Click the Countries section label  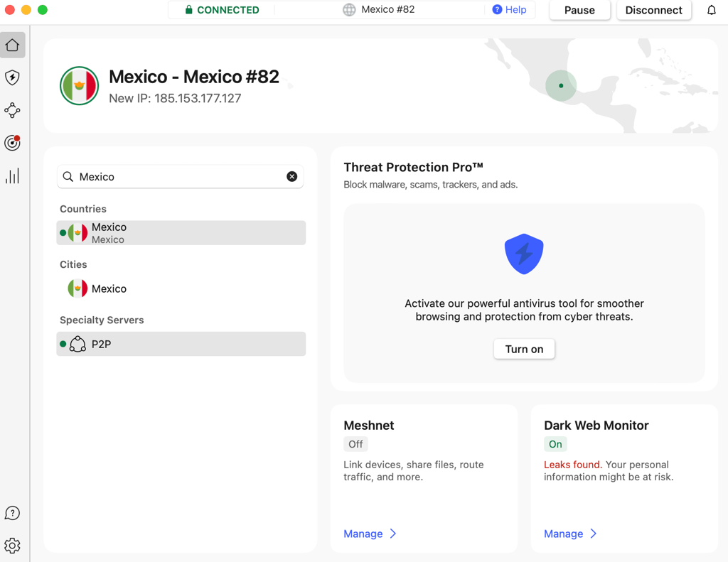click(83, 209)
